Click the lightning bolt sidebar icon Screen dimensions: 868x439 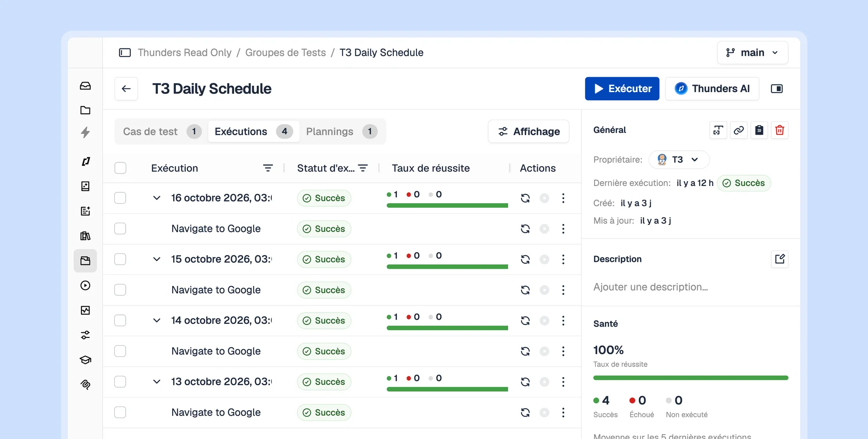[x=85, y=132]
